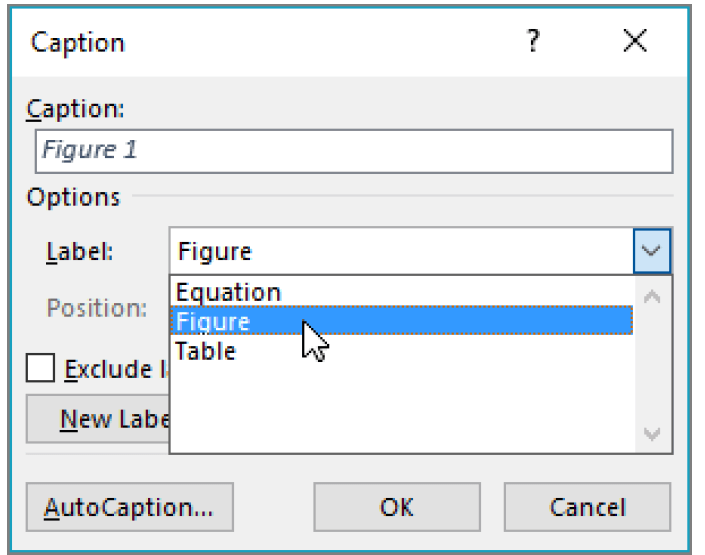
Task: Cancel the Caption dialog
Action: (x=587, y=507)
